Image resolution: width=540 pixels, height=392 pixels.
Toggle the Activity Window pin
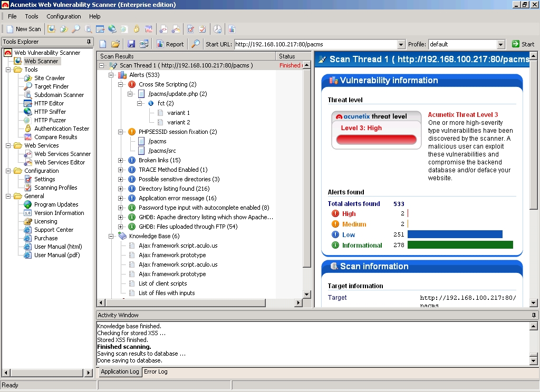click(533, 315)
